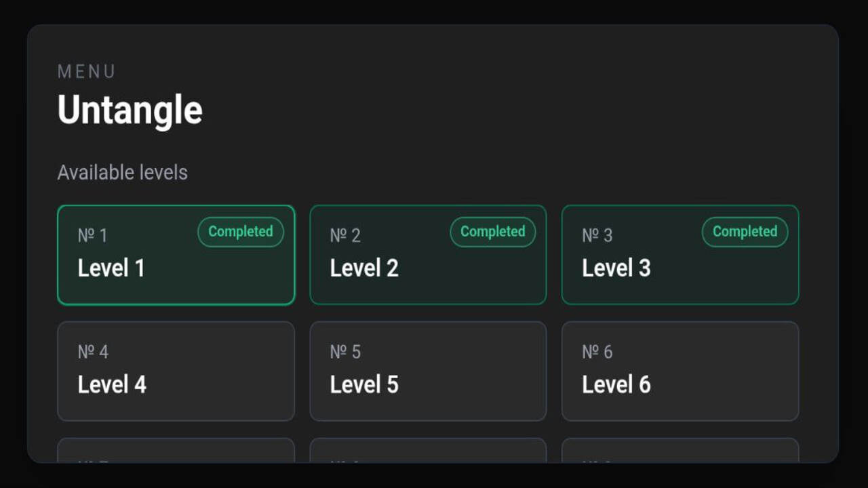Click the MENU label
This screenshot has width=868, height=488.
pos(86,71)
